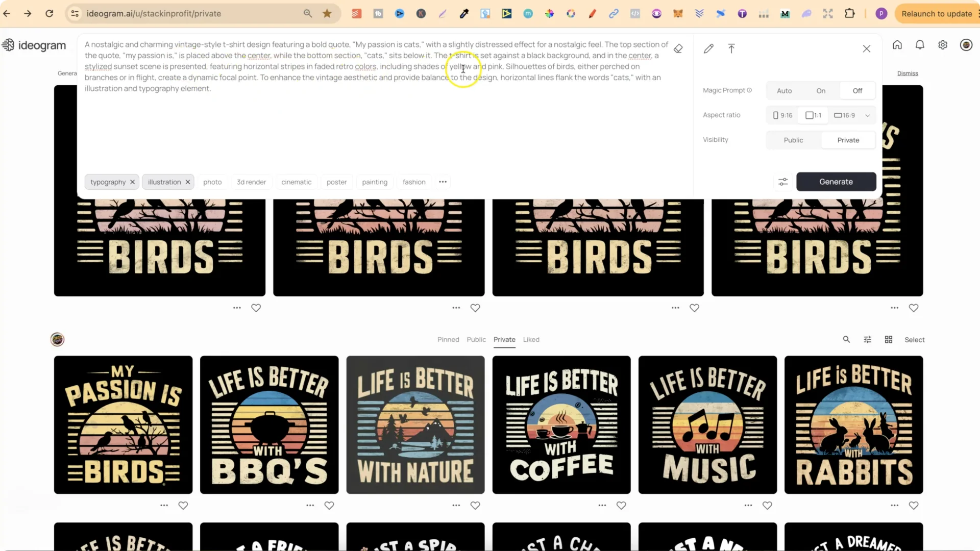Click the eraser icon to clear the prompt
Viewport: 980px width, 551px height.
pos(678,49)
